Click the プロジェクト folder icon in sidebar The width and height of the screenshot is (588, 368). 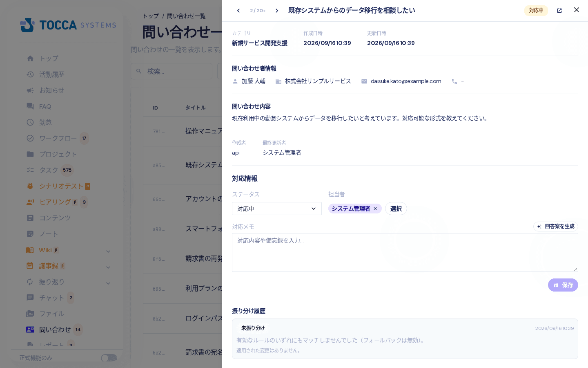pyautogui.click(x=30, y=154)
